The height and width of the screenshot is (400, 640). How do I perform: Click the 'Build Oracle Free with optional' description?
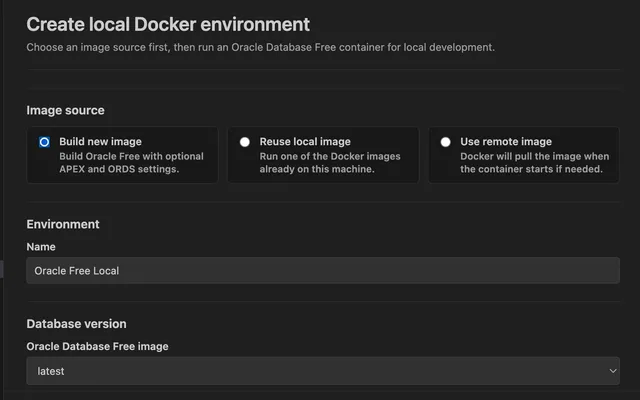point(131,162)
